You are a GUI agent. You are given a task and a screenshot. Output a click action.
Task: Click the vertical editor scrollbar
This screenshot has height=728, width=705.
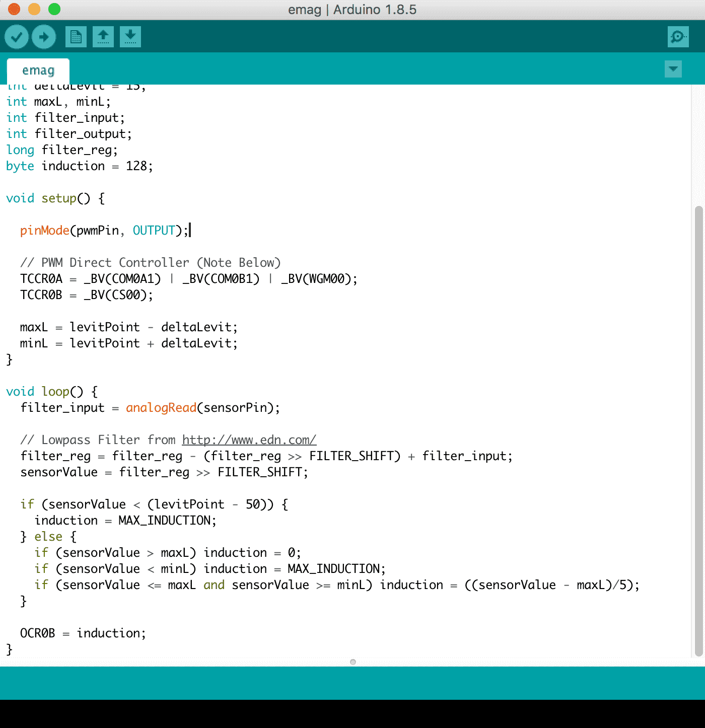point(698,431)
